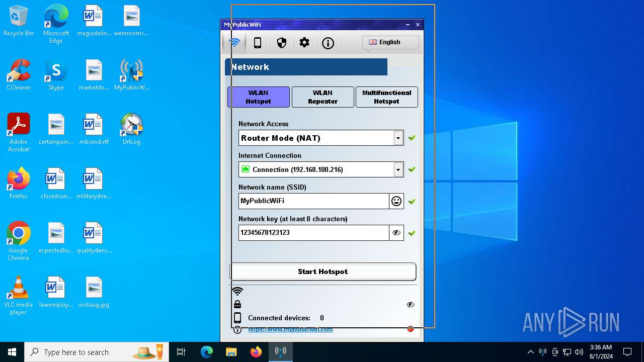
Task: Open the Recycle Bin desktop icon
Action: [x=19, y=21]
